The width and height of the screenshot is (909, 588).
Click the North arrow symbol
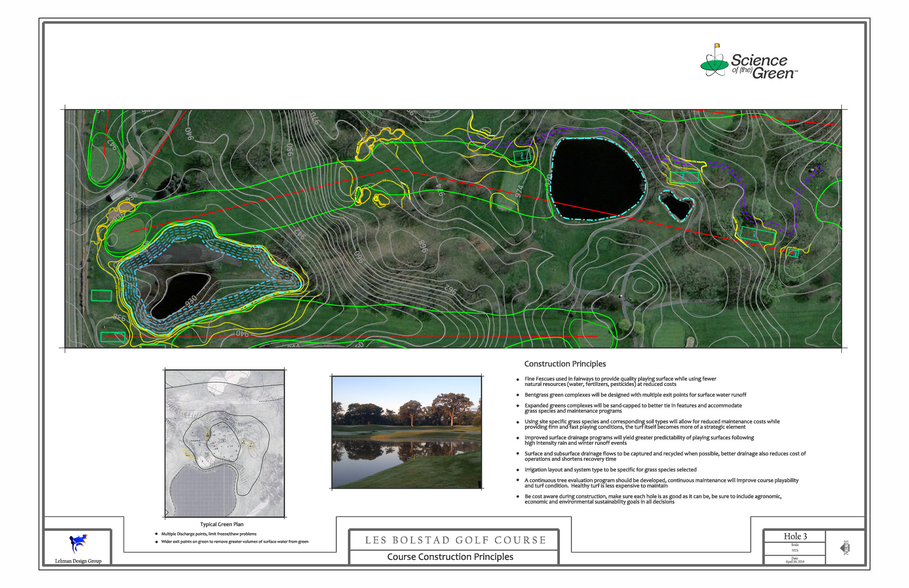[844, 548]
